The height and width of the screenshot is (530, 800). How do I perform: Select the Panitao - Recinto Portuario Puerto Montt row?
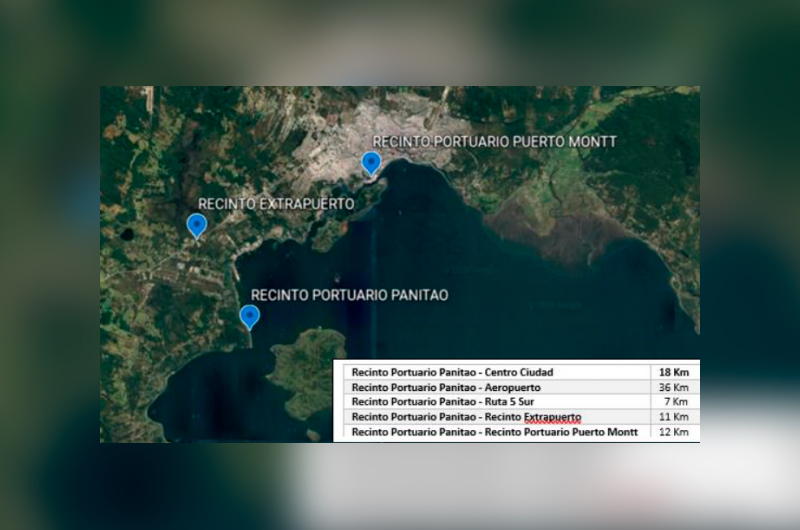click(x=494, y=432)
